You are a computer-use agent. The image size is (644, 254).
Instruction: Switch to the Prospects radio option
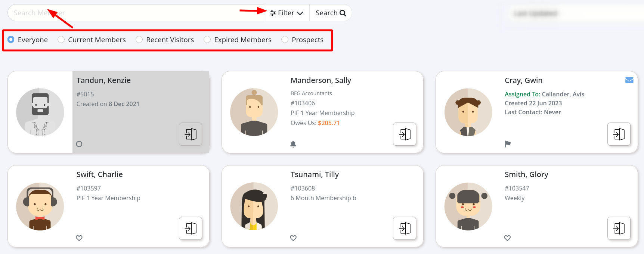click(x=285, y=40)
